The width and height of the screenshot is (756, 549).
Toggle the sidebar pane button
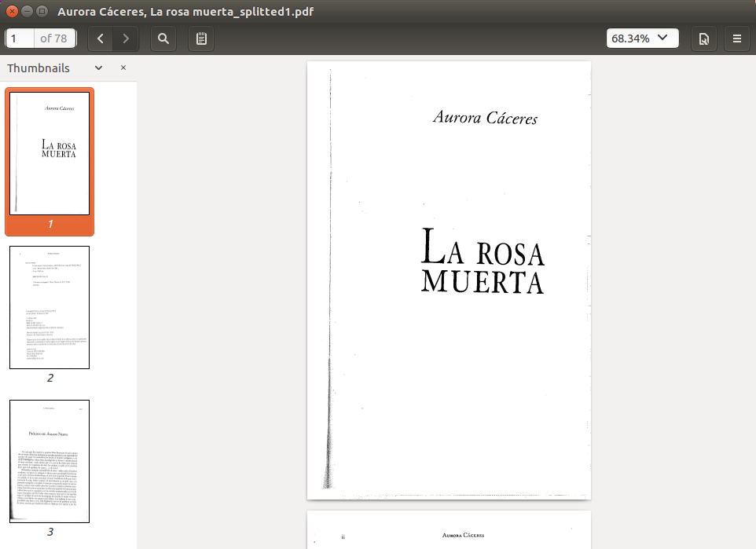[x=201, y=38]
